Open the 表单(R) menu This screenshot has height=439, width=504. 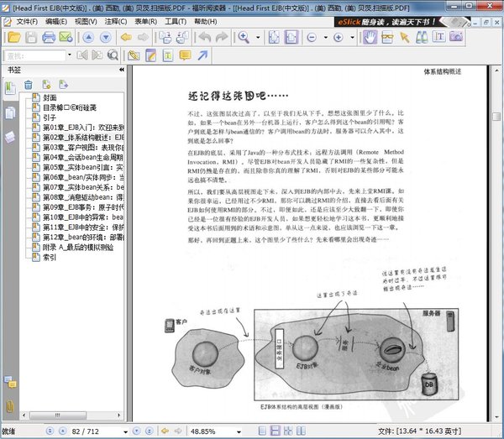pos(145,22)
